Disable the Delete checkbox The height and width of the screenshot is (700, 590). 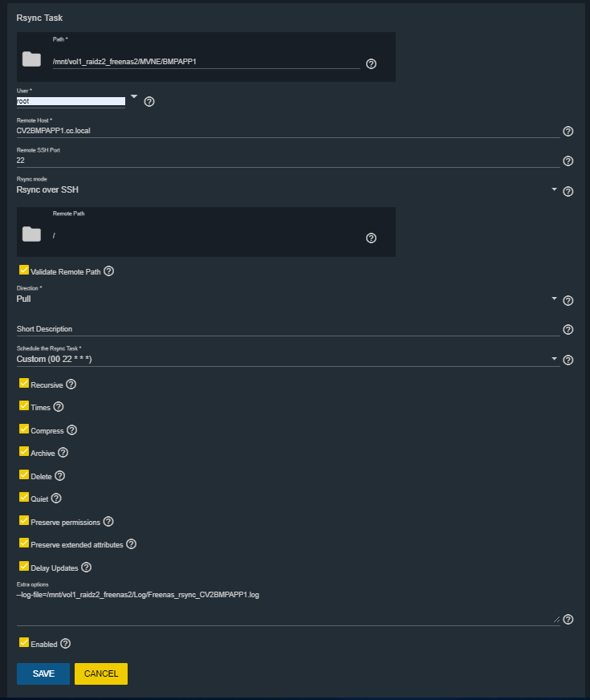pos(23,475)
